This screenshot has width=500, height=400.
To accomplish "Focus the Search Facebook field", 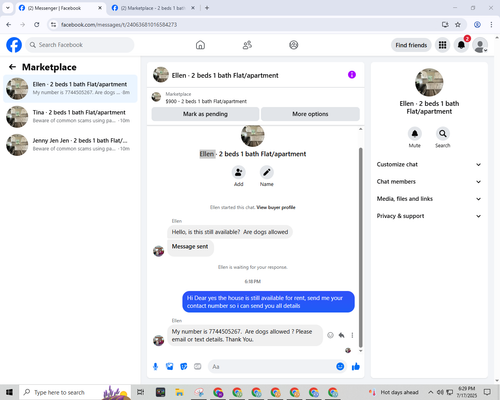I will [x=80, y=45].
